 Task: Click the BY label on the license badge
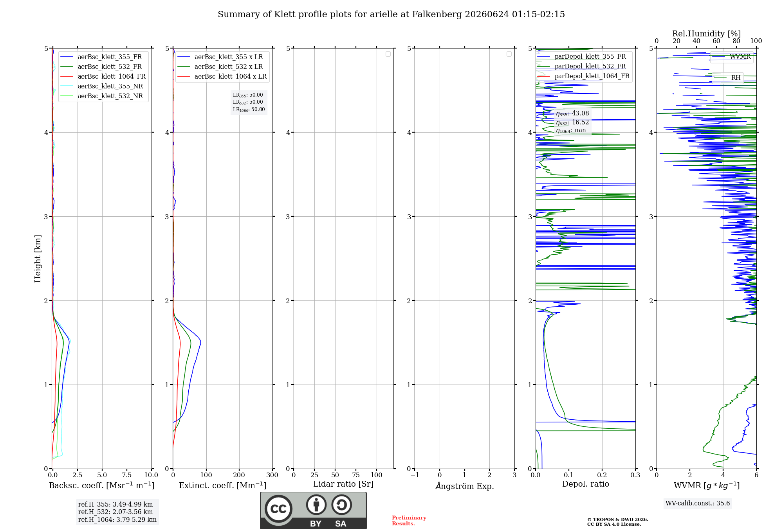point(316,524)
